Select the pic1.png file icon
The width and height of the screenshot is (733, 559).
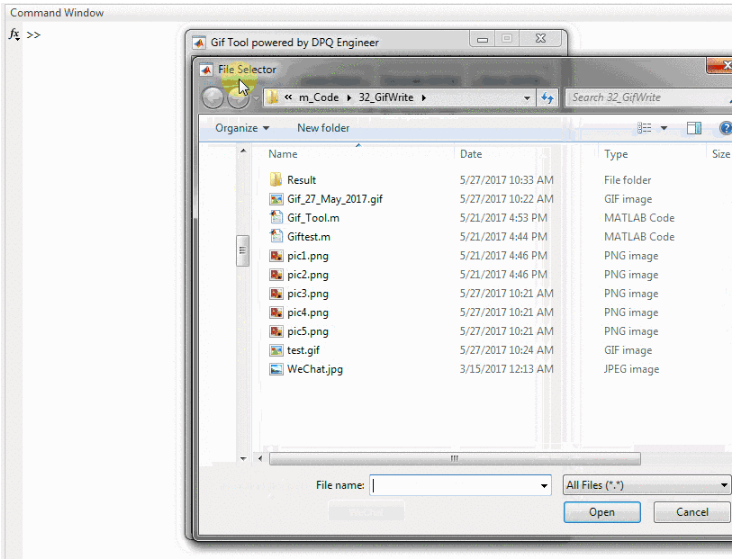point(276,256)
